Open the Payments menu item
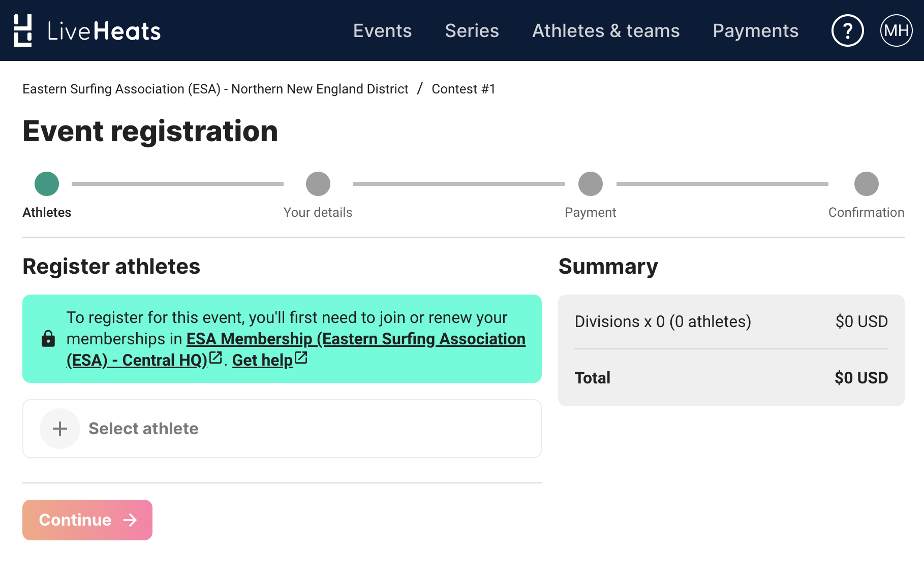Image resolution: width=924 pixels, height=583 pixels. (755, 30)
